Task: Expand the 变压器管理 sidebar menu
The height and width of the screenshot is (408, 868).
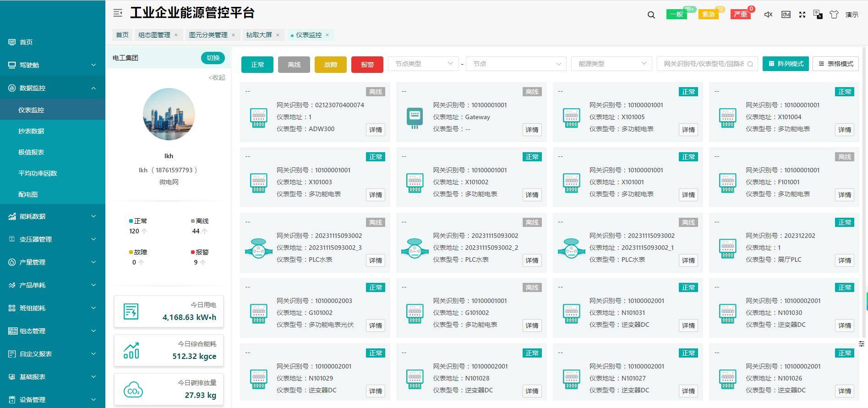Action: tap(53, 239)
